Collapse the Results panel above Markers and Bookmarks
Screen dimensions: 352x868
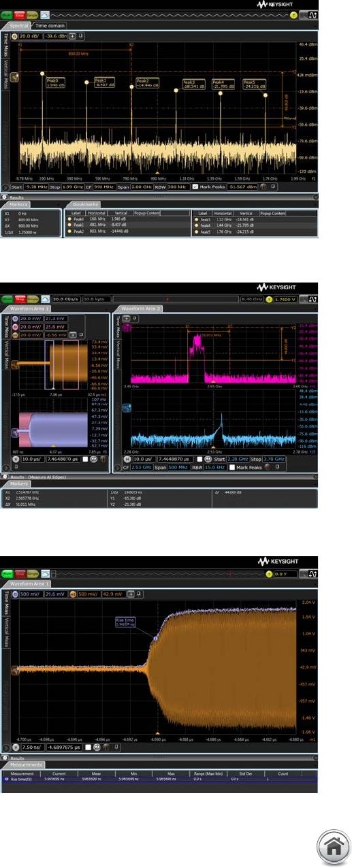coord(5,197)
